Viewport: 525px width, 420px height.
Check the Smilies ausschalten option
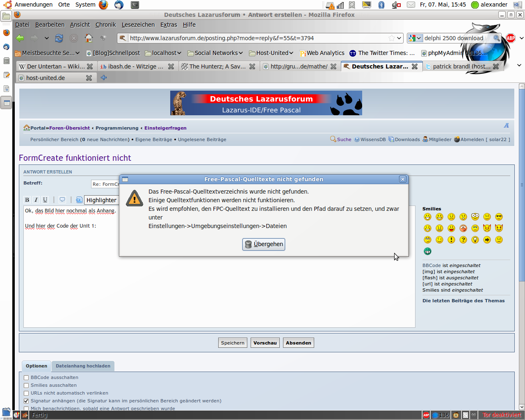tap(26, 386)
